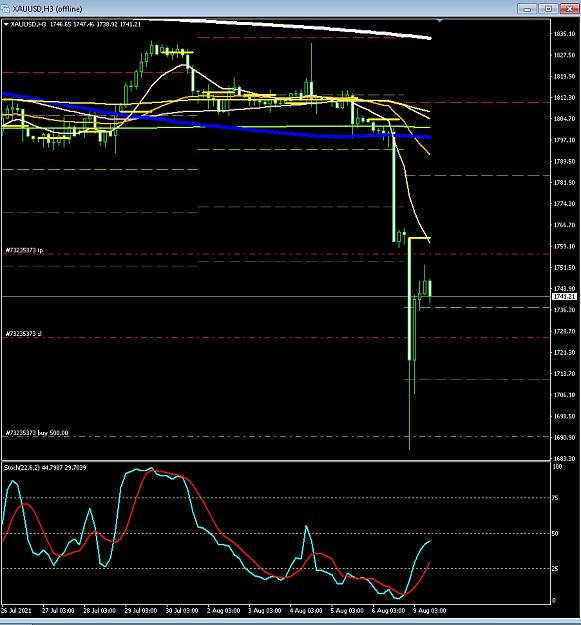Click the 1827.50 price scale label
The height and width of the screenshot is (625, 581).
click(564, 55)
